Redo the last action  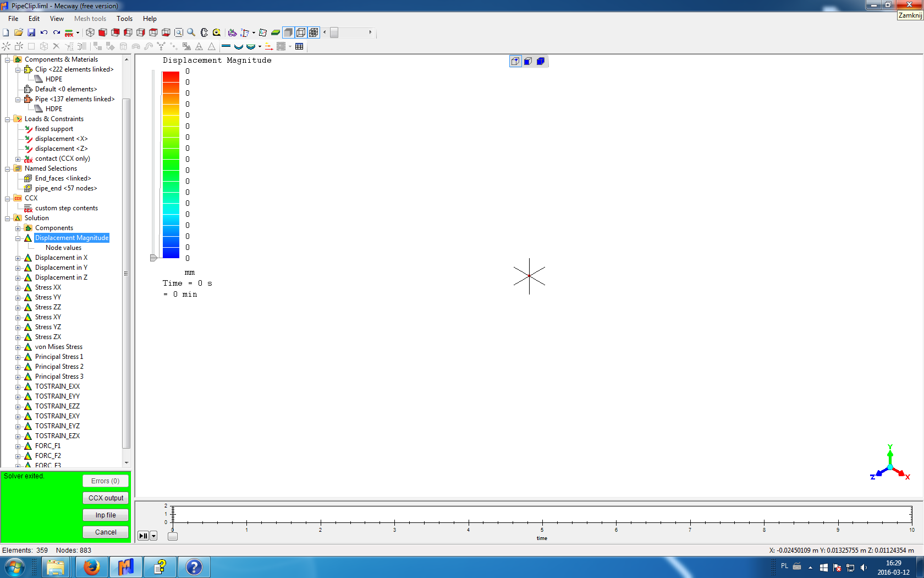[57, 32]
